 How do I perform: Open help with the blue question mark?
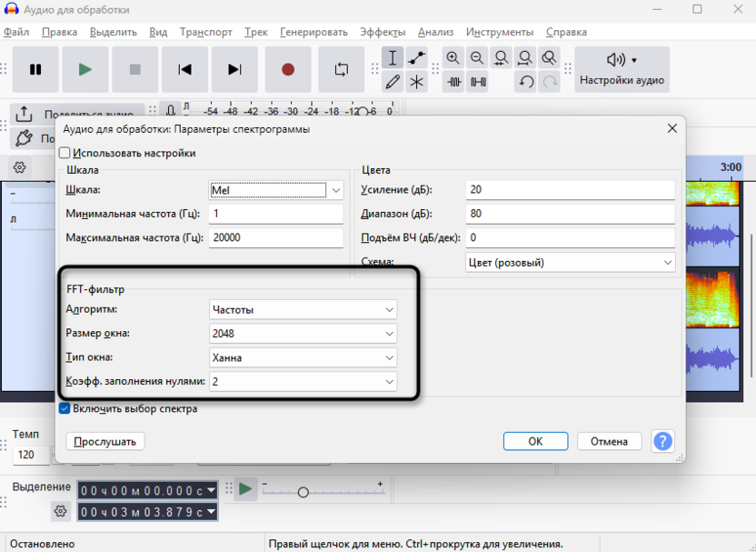pos(662,441)
